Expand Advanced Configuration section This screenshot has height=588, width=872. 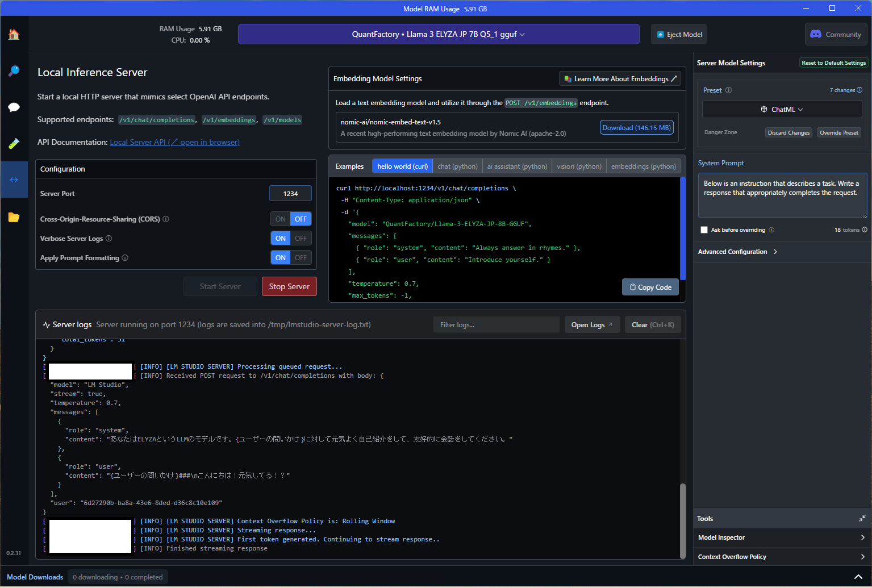coord(737,252)
